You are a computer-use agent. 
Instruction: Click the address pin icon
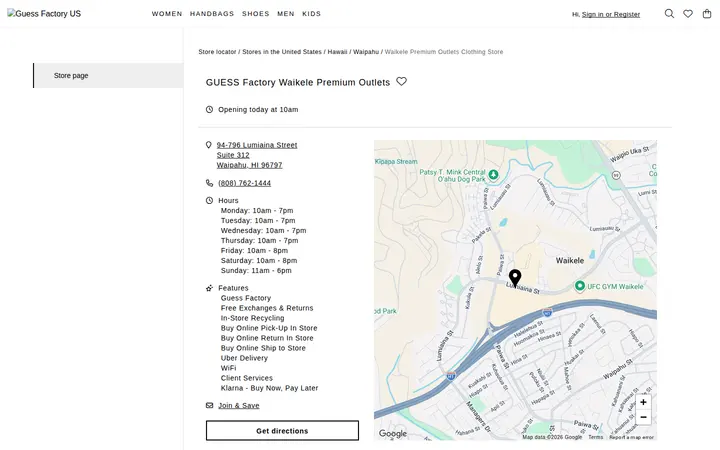coord(209,145)
